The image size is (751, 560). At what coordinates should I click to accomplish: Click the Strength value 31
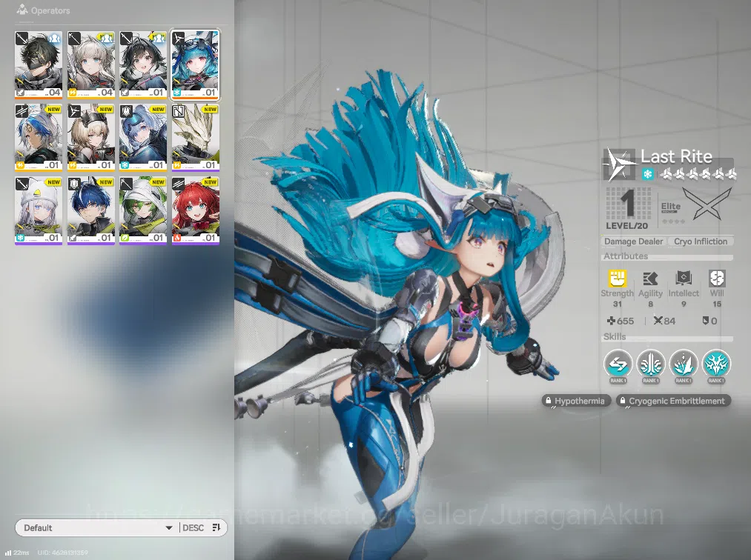[x=618, y=304]
